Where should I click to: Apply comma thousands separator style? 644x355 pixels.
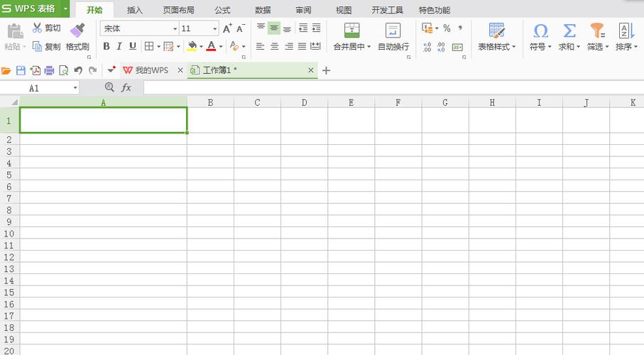[x=460, y=28]
